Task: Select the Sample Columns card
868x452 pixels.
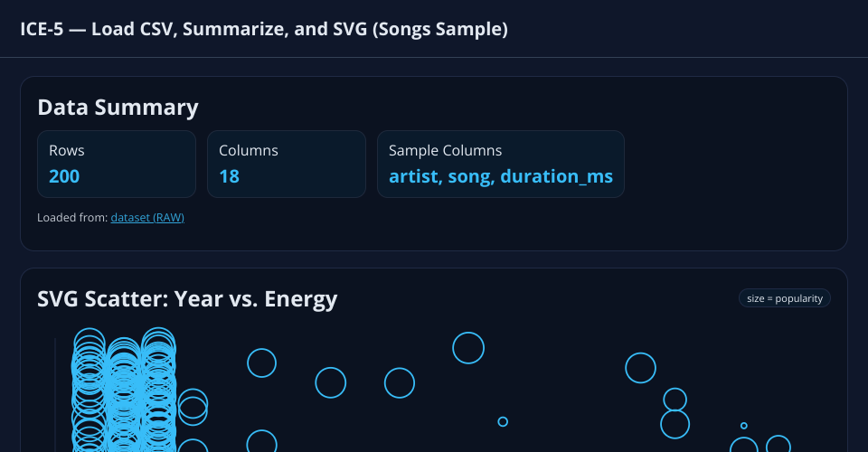Action: click(501, 164)
